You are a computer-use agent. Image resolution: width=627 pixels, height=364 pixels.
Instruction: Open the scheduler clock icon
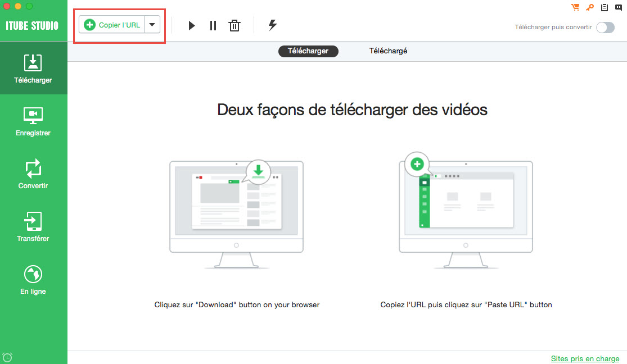coord(7,357)
